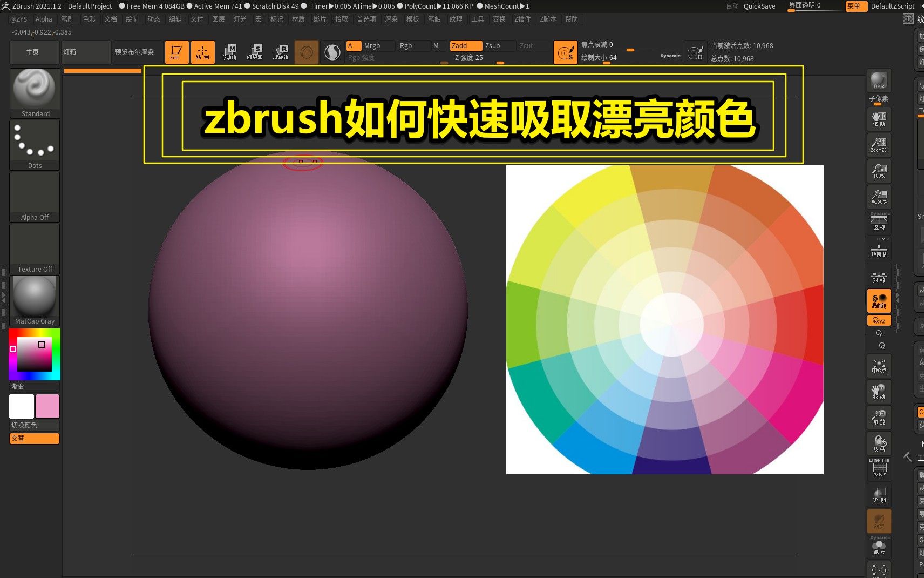Open the 纹理 texture menu
The width and height of the screenshot is (924, 578).
pos(456,19)
